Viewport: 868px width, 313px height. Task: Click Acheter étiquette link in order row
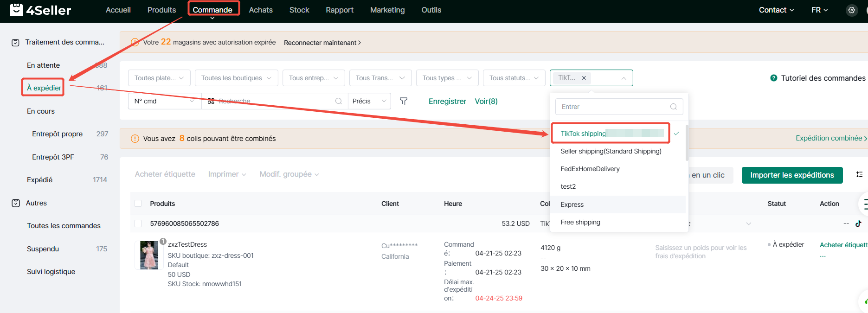(843, 245)
